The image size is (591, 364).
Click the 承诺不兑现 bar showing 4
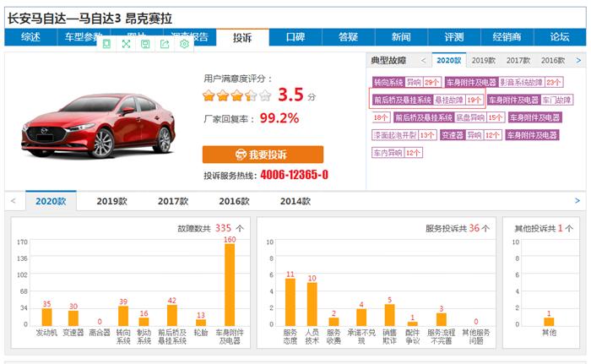pyautogui.click(x=361, y=318)
